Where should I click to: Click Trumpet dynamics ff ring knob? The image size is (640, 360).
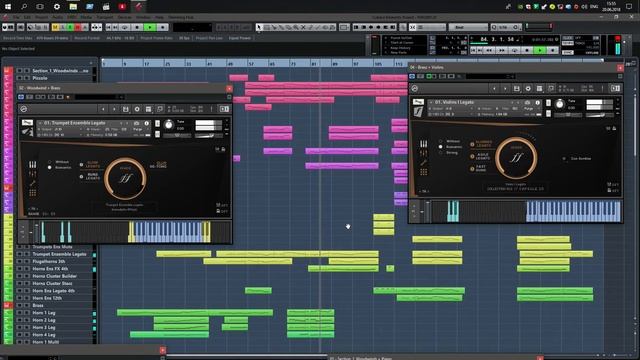pos(125,178)
